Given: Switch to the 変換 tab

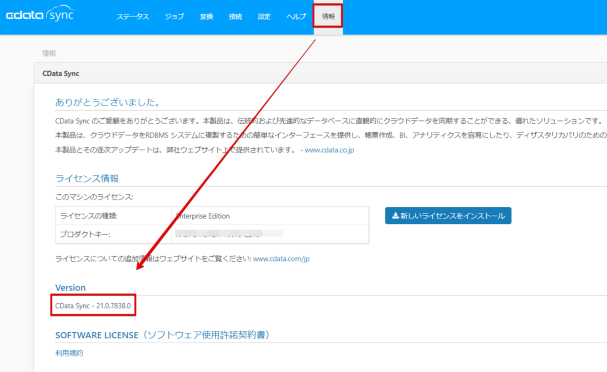Looking at the screenshot, I should pyautogui.click(x=206, y=17).
